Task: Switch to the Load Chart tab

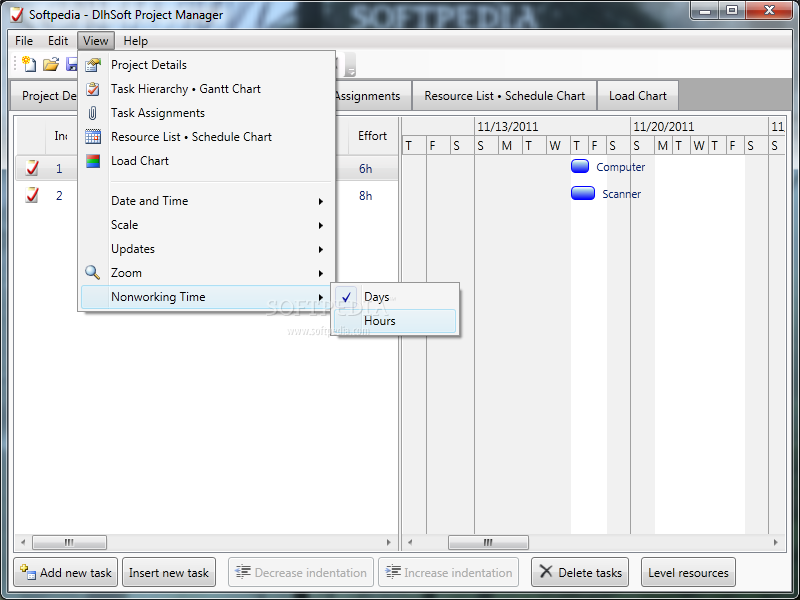Action: click(638, 96)
